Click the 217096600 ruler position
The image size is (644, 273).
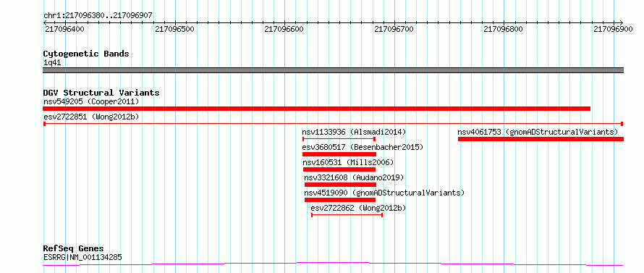point(284,29)
